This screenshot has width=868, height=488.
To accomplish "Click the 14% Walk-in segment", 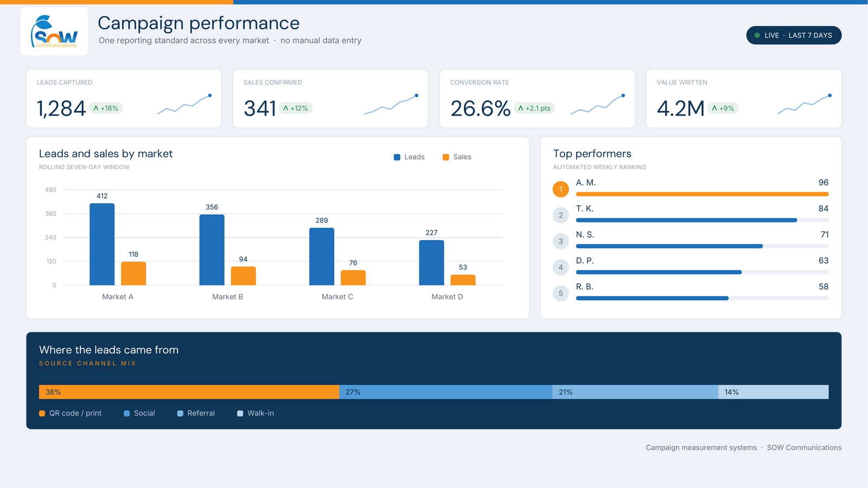I will click(x=774, y=392).
